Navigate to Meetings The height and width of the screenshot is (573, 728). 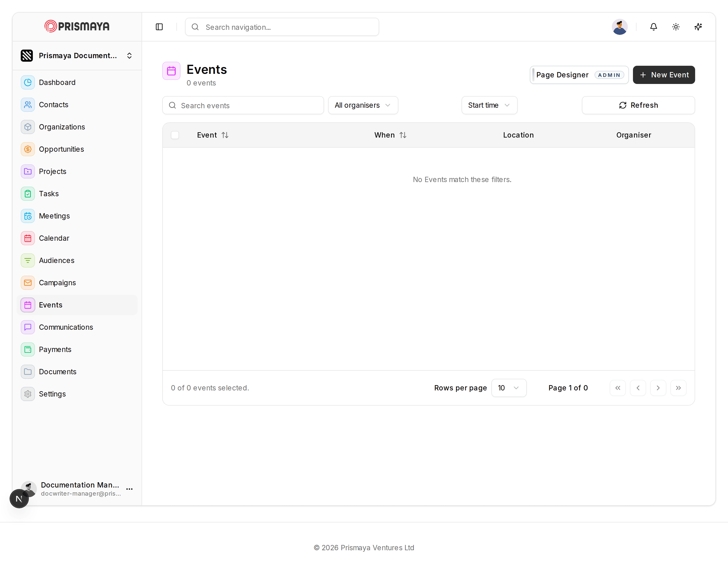[x=77, y=216]
